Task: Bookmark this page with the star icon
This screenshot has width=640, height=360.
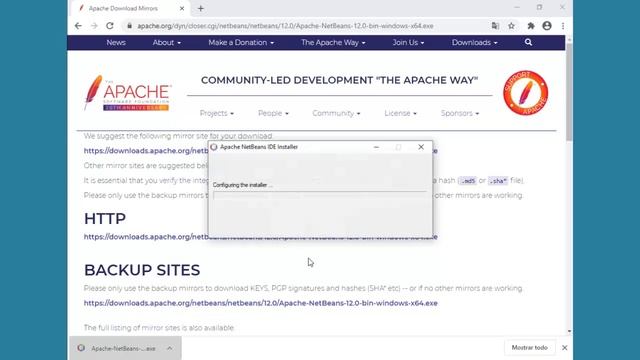Action: coord(511,26)
